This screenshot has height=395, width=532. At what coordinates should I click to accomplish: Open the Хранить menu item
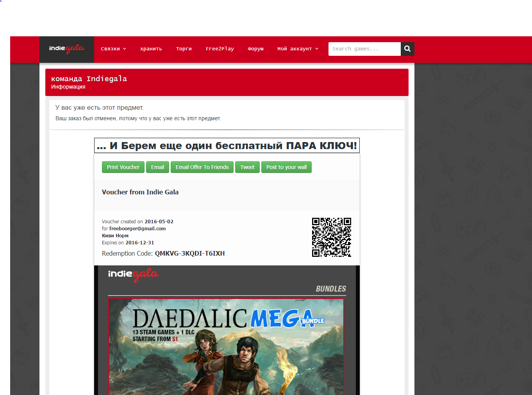151,49
